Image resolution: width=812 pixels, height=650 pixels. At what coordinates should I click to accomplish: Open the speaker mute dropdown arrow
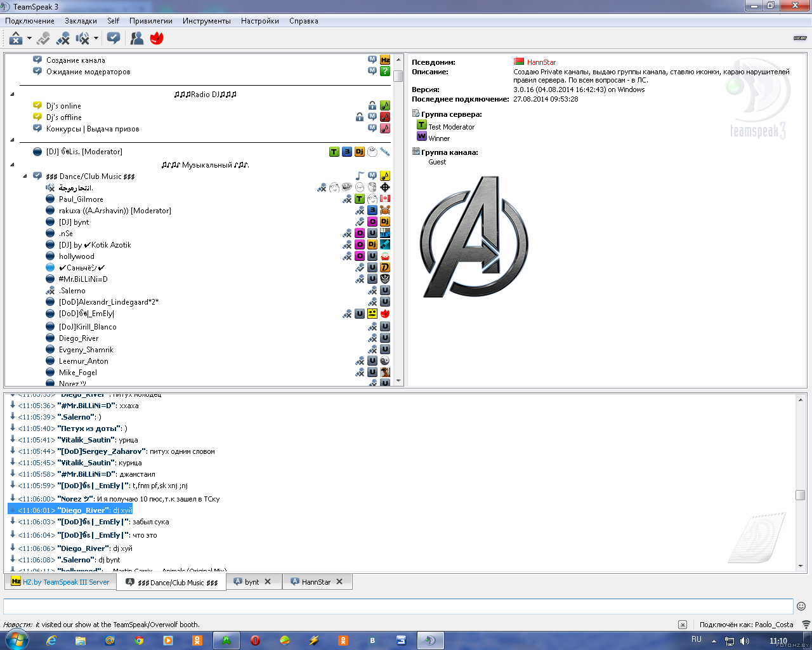coord(96,39)
